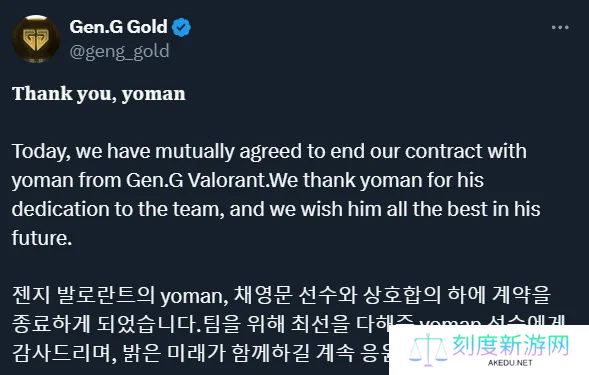This screenshot has height=375, width=589.
Task: Click the 刻度新游网 watermark title
Action: [510, 345]
